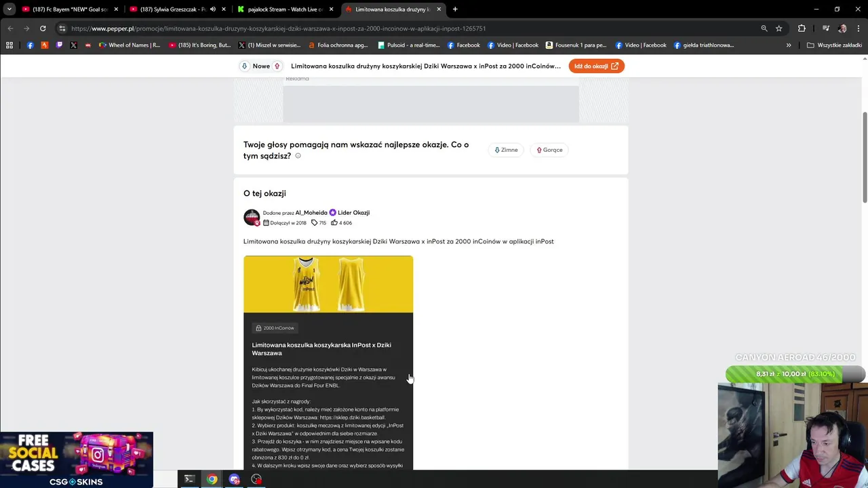Open the apps grid in bookmarks bar
This screenshot has width=868, height=488.
coord(9,45)
